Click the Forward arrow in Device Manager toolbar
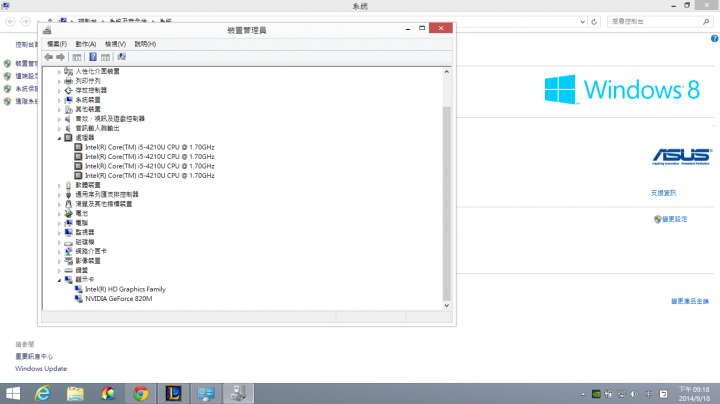 (x=60, y=57)
